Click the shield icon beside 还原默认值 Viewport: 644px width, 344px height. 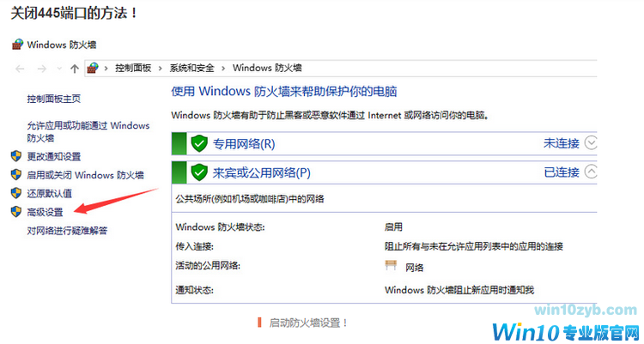pos(16,193)
